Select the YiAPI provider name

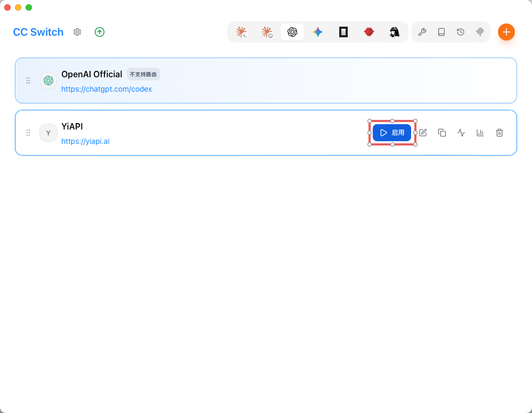[72, 126]
